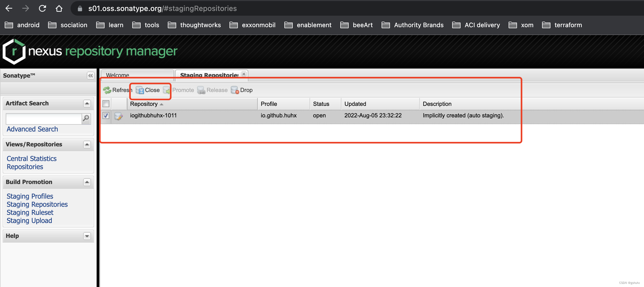Image resolution: width=644 pixels, height=287 pixels.
Task: Collapse the Sonatype sidebar with double-chevron icon
Action: (x=90, y=76)
